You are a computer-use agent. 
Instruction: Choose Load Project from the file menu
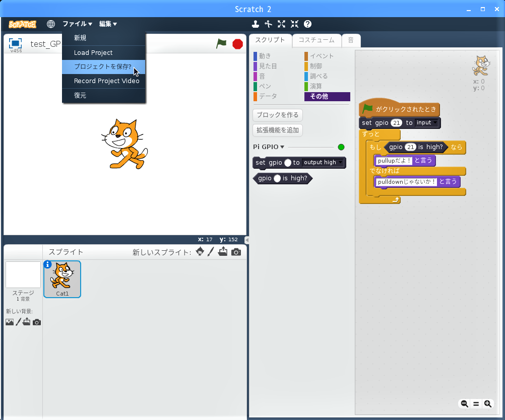pyautogui.click(x=104, y=53)
